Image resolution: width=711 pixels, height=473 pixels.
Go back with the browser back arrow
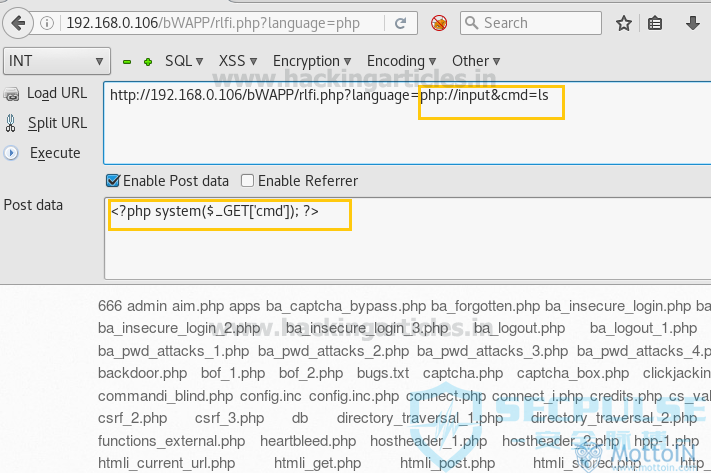click(x=18, y=23)
